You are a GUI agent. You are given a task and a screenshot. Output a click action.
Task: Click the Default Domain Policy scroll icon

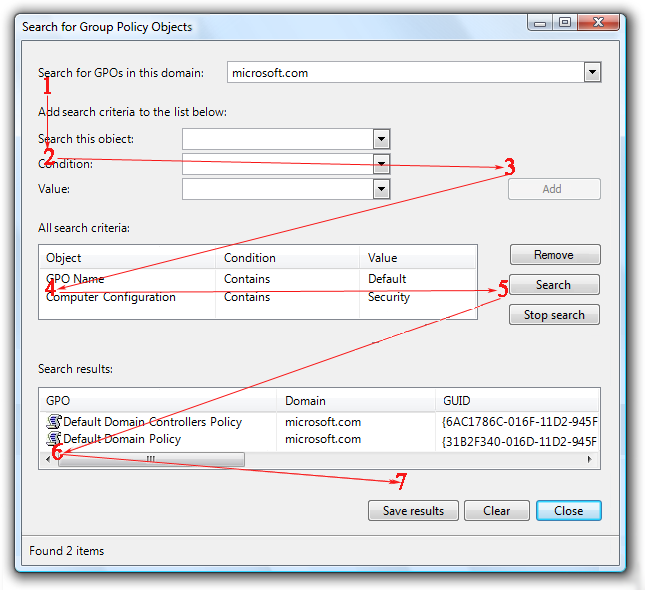[53, 438]
